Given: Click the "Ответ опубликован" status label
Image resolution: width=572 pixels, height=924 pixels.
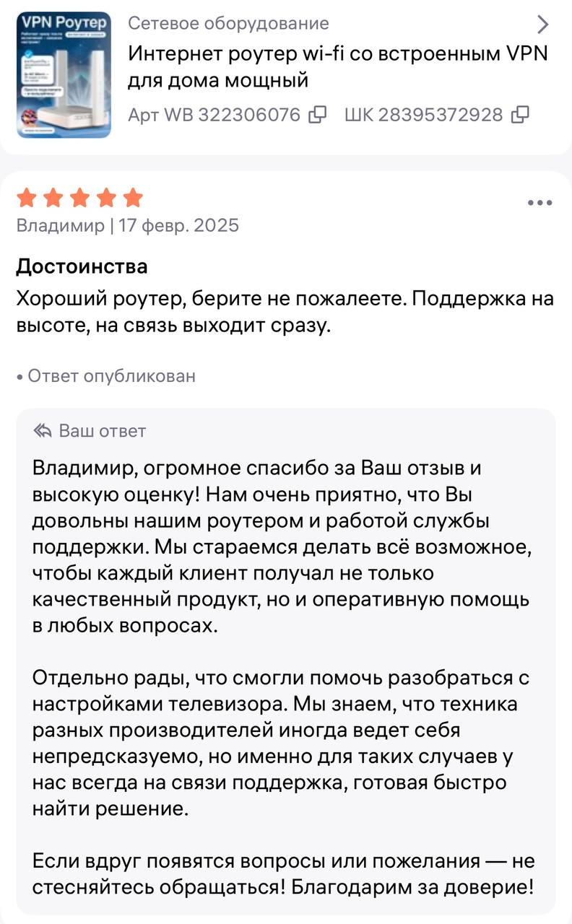Looking at the screenshot, I should tap(111, 376).
